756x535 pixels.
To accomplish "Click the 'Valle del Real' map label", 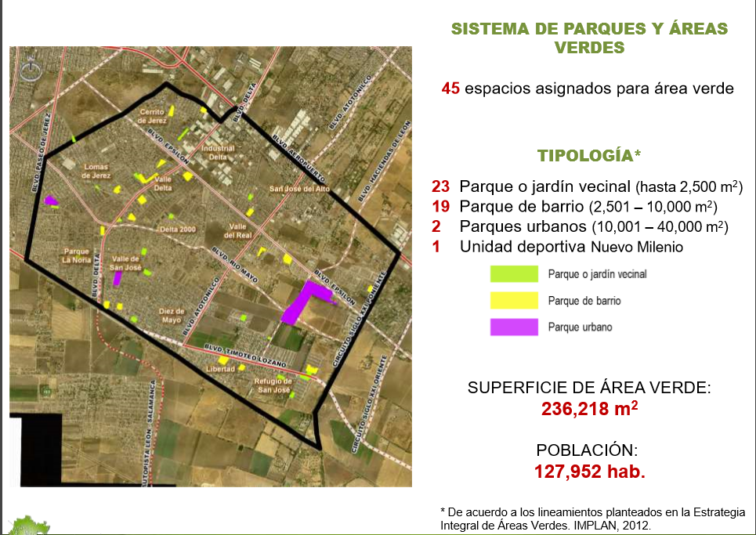I will (x=237, y=231).
